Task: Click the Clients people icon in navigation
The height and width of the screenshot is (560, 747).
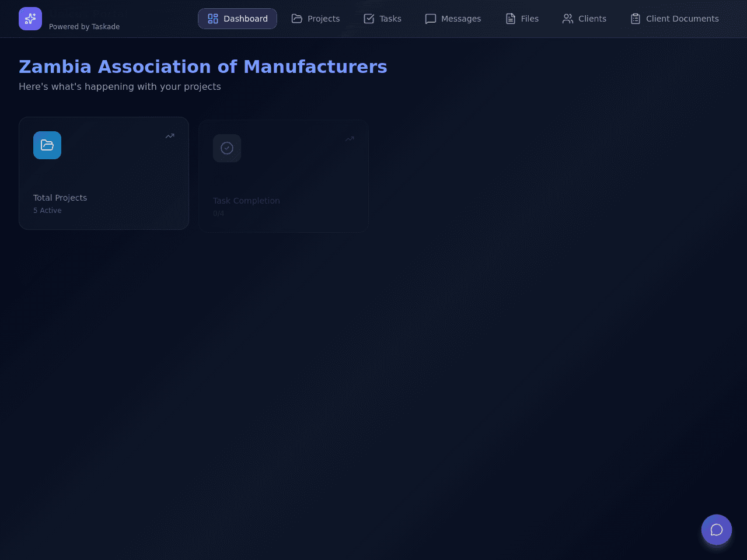Action: coord(568,19)
